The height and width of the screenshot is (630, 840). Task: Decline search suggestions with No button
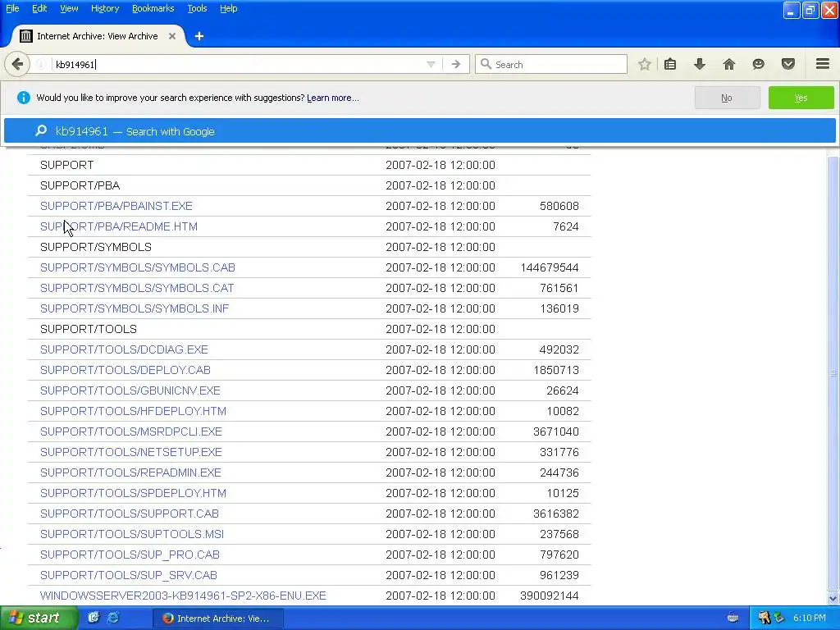(727, 98)
